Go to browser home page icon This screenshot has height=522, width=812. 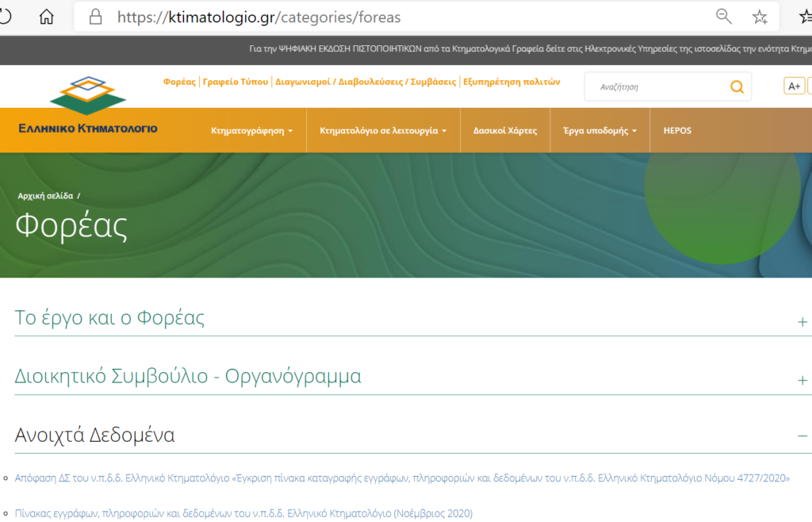[x=47, y=17]
